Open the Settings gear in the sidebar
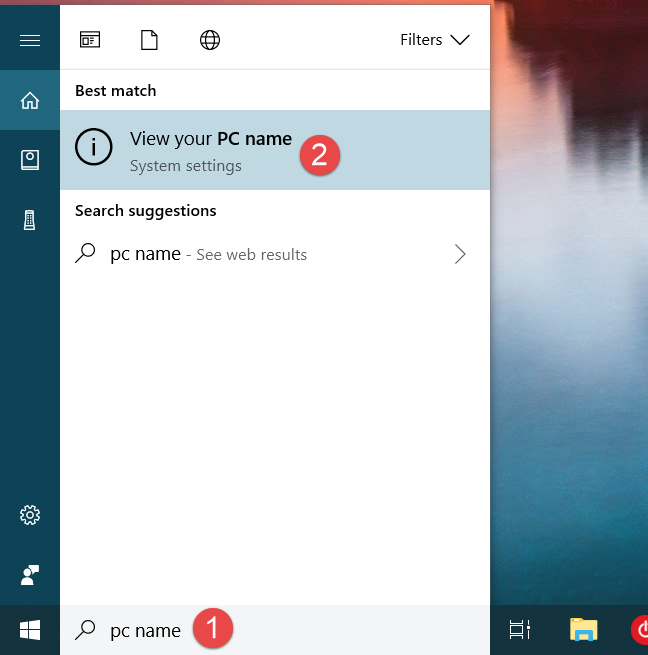 (30, 515)
